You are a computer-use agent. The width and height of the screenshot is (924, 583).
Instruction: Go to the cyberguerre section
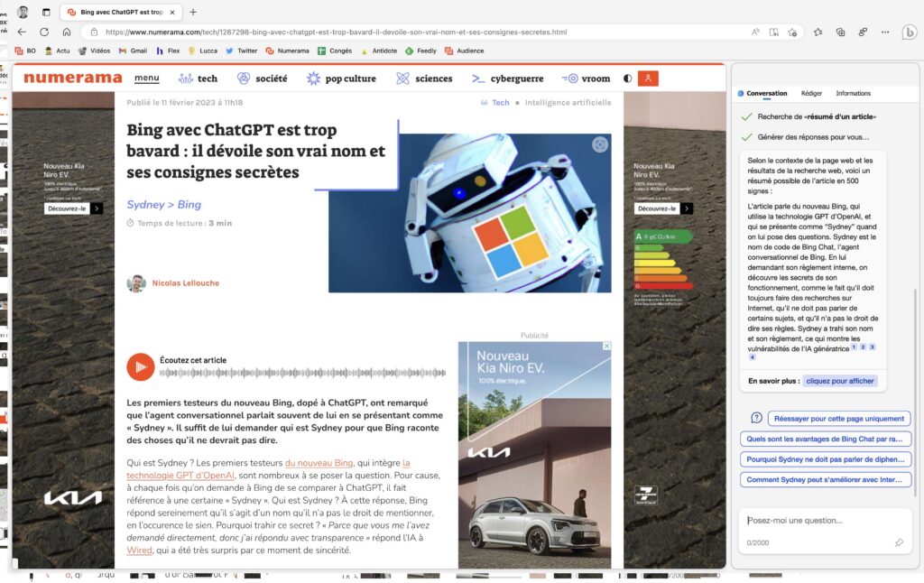click(507, 79)
